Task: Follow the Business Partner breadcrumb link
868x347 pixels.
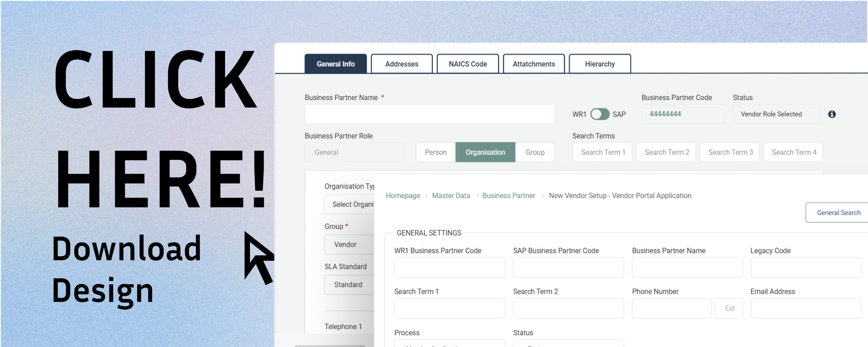Action: pyautogui.click(x=509, y=196)
